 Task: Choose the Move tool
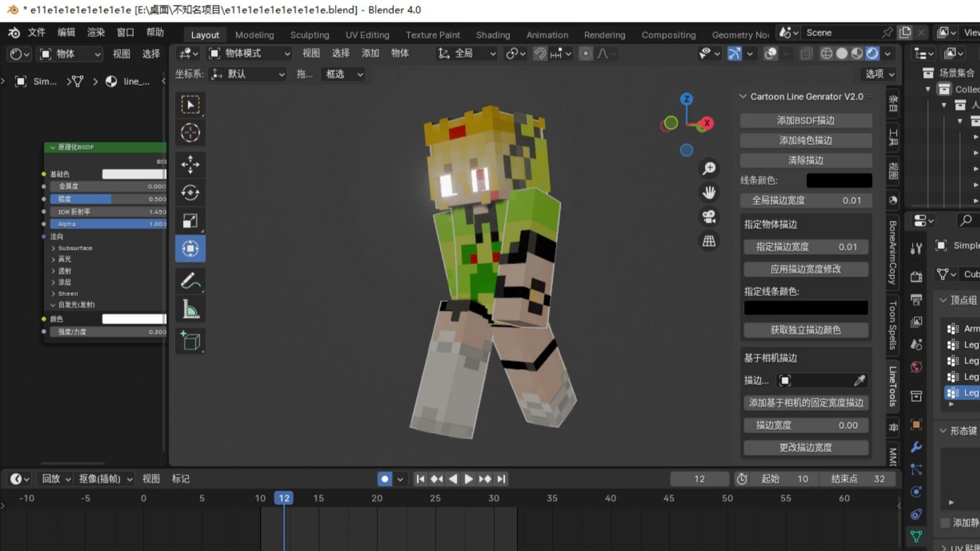(x=190, y=165)
